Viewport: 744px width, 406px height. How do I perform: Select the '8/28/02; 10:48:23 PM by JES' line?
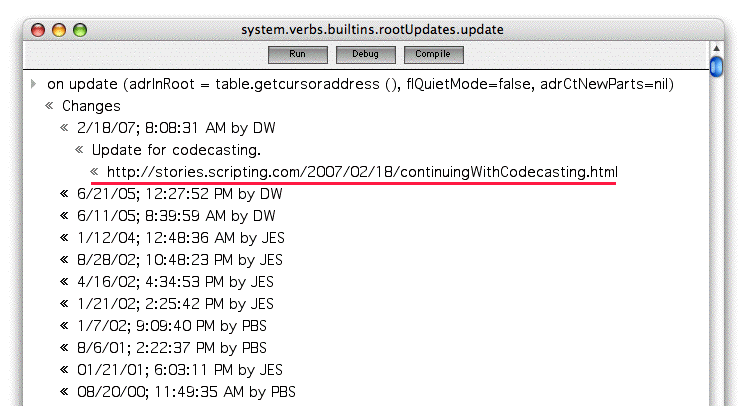click(x=187, y=260)
